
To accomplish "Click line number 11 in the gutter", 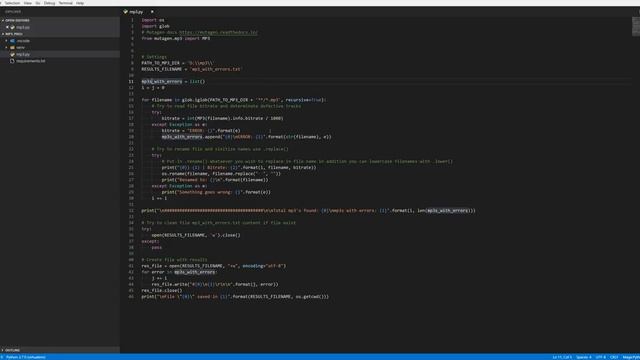I will tap(131, 82).
